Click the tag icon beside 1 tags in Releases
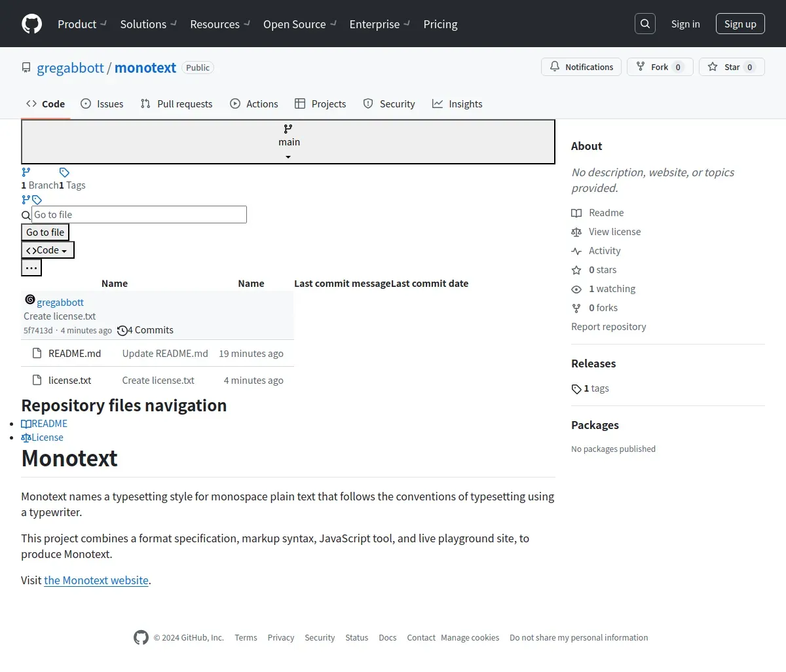Image resolution: width=786 pixels, height=672 pixels. click(x=576, y=389)
